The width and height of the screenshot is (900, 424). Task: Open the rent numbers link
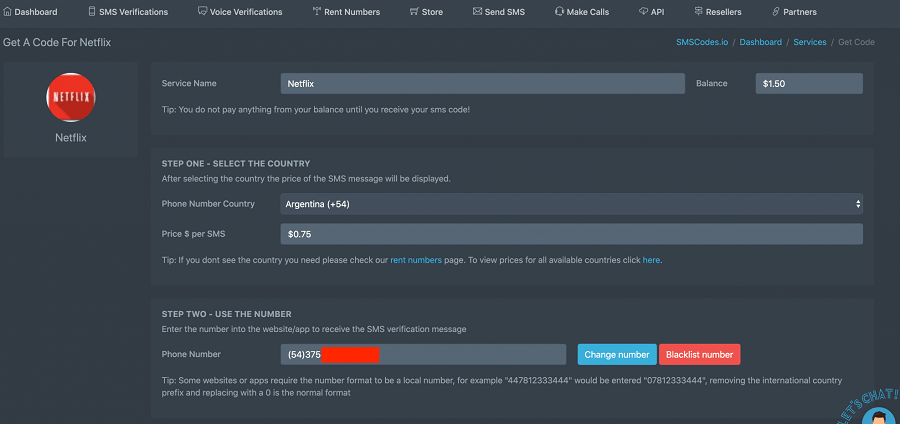pyautogui.click(x=416, y=260)
